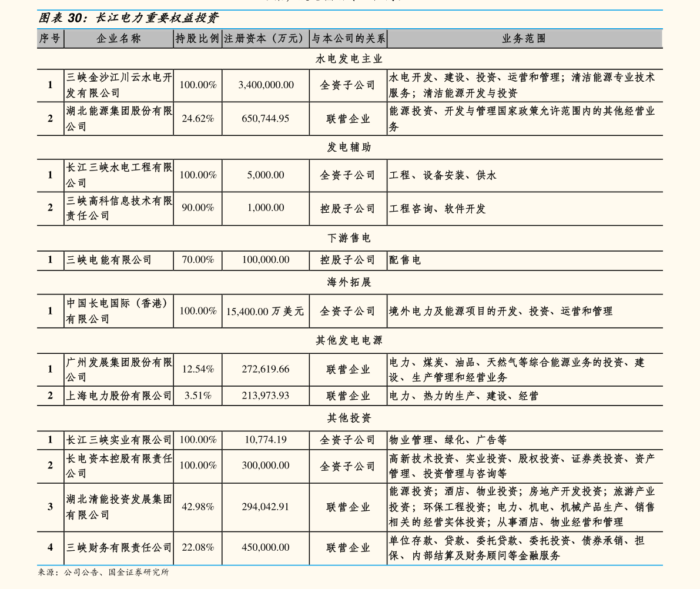The width and height of the screenshot is (700, 589).
Task: Click registered capital "300,000.00"
Action: point(266,465)
